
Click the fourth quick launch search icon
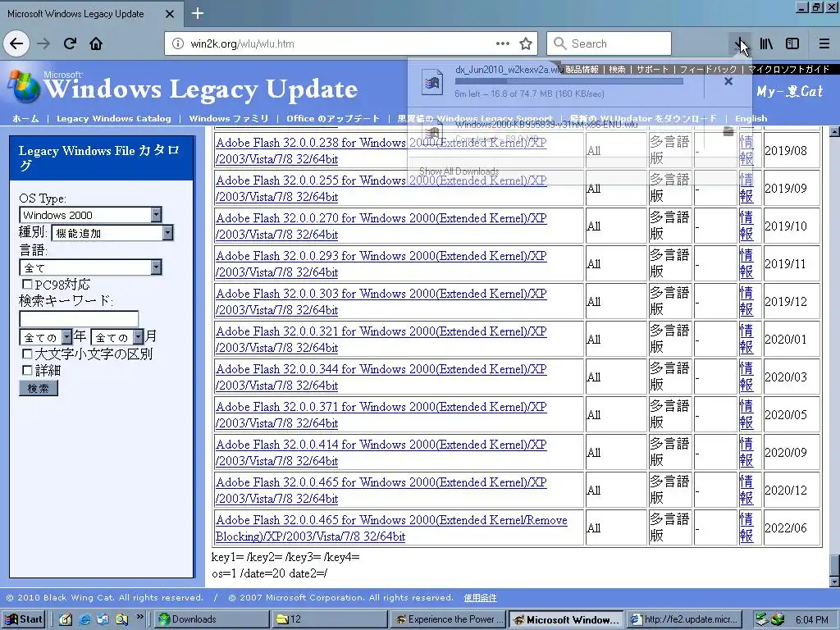pyautogui.click(x=121, y=619)
